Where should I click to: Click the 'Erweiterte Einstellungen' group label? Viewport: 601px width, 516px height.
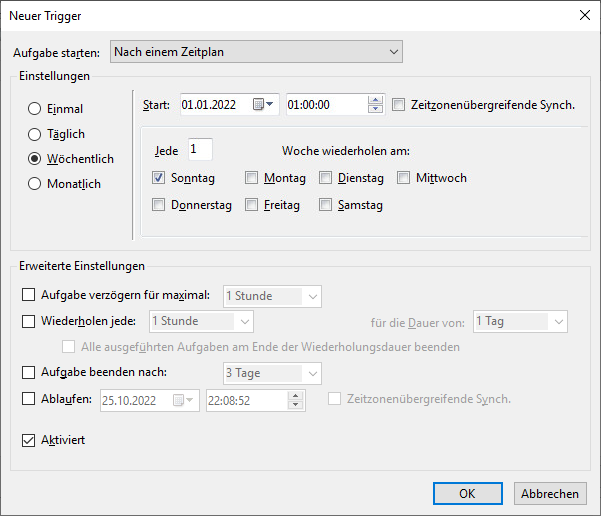click(82, 266)
